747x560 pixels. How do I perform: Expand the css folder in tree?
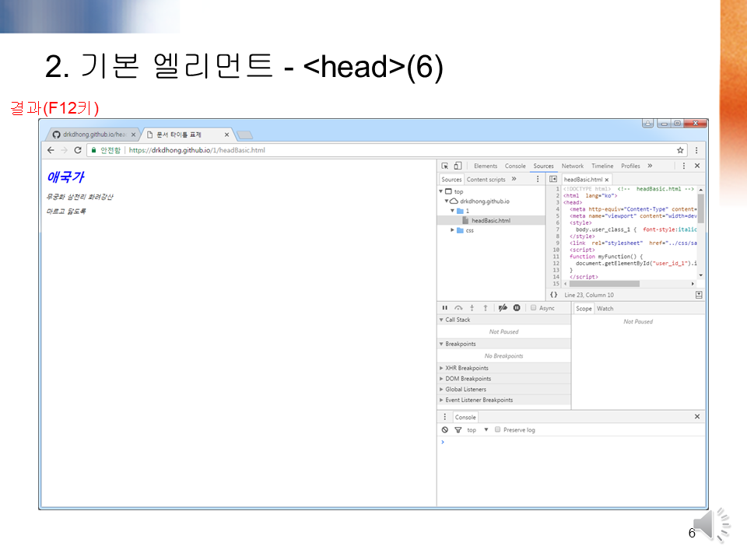452,230
